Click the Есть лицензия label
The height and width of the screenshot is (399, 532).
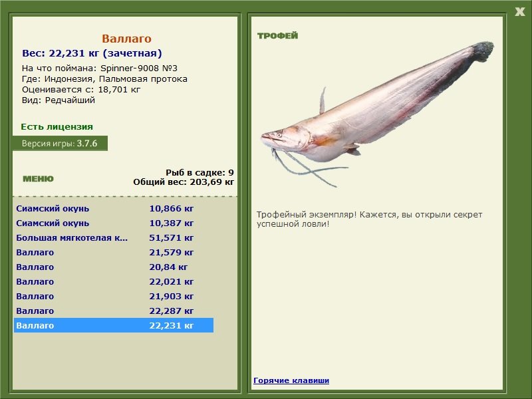coord(57,126)
